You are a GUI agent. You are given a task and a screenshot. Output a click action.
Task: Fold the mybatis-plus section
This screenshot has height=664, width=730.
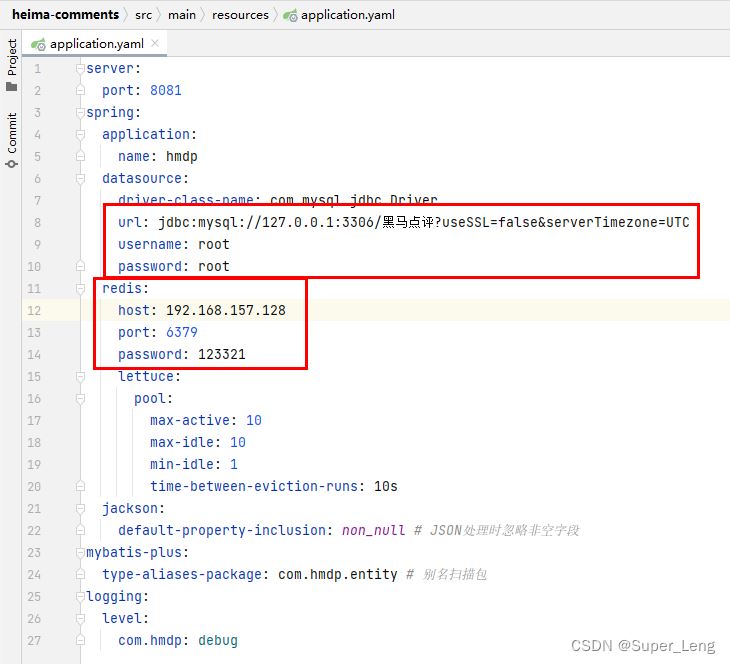[81, 552]
